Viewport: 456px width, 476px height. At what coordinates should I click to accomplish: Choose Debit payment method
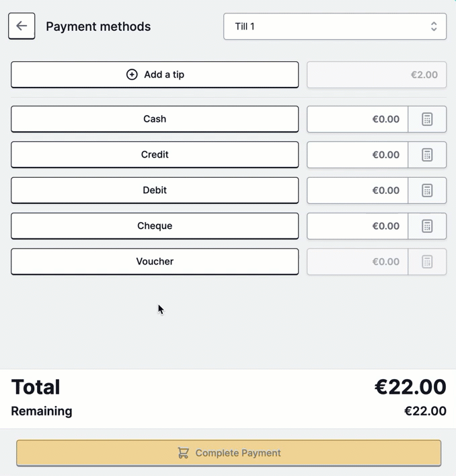(x=155, y=191)
